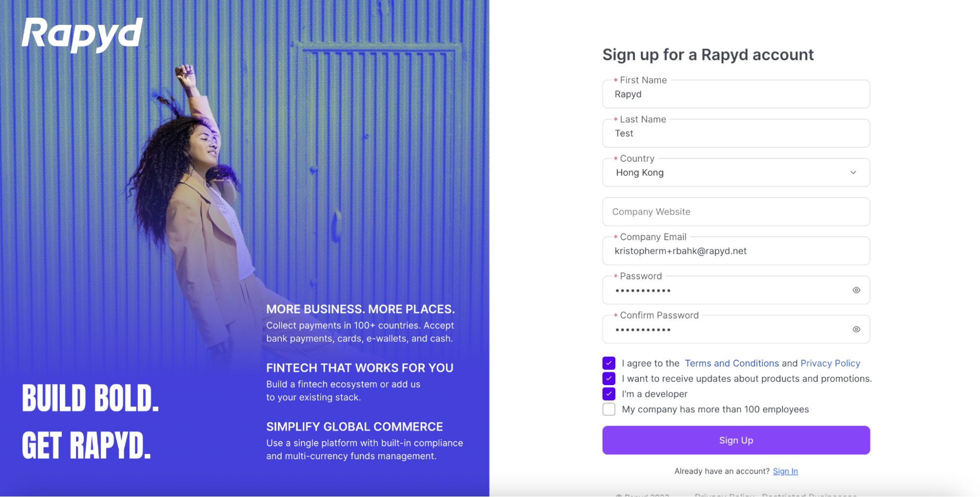Open the Privacy Policy link beside Terms
980x497 pixels.
[x=830, y=363]
